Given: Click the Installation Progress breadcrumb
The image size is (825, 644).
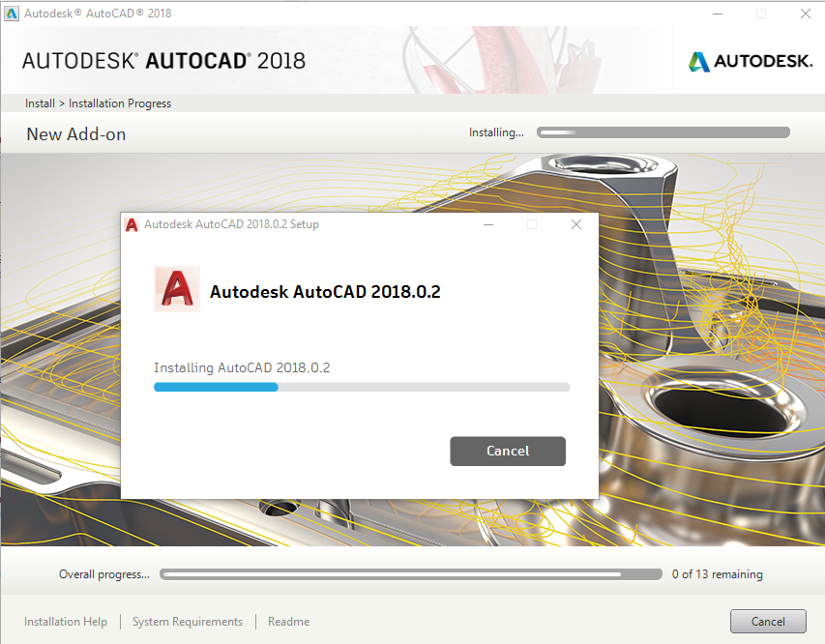Looking at the screenshot, I should pyautogui.click(x=120, y=103).
